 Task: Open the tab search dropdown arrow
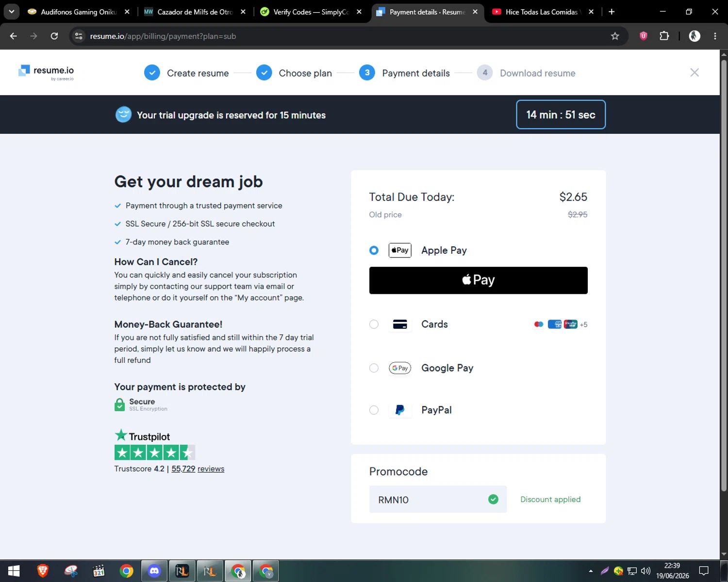point(11,12)
